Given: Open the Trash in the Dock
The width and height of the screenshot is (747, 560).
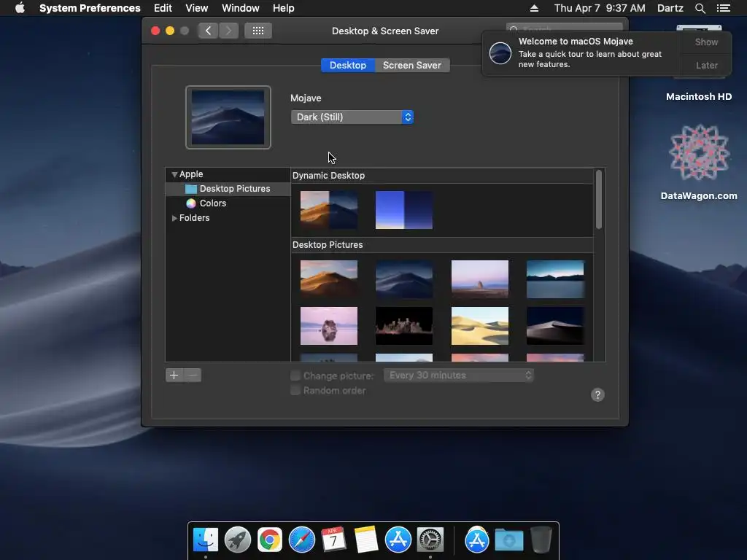Looking at the screenshot, I should point(541,540).
